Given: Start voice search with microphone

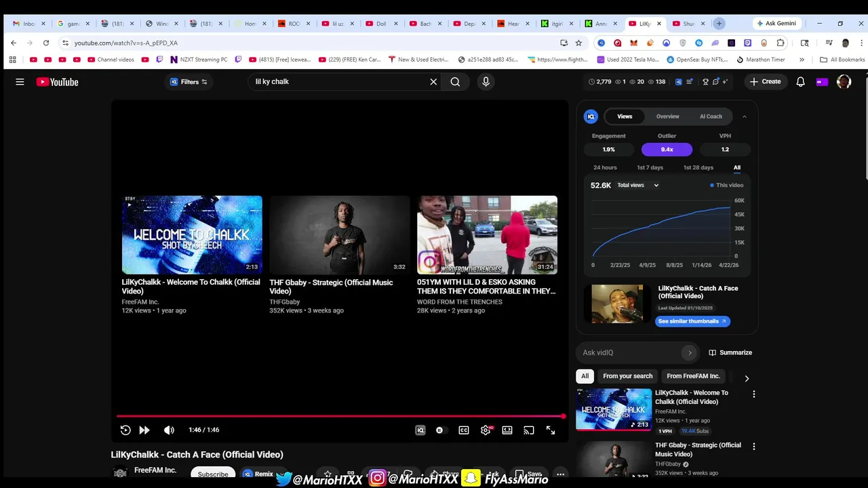Looking at the screenshot, I should pos(486,82).
